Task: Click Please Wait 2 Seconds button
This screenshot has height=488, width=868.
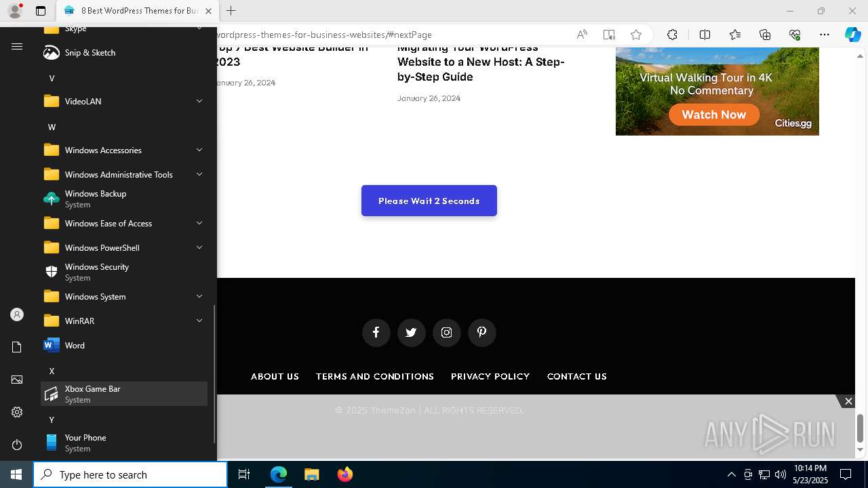Action: click(x=429, y=201)
